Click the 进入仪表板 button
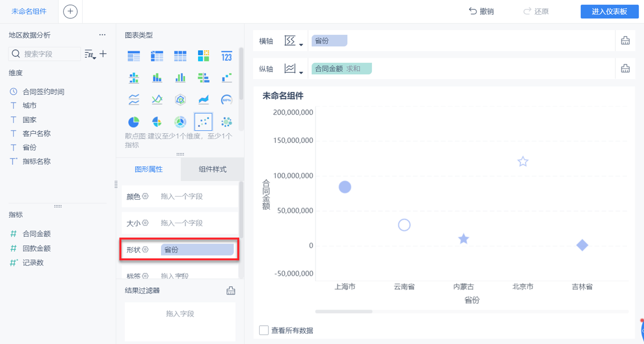644x344 pixels. [x=609, y=12]
